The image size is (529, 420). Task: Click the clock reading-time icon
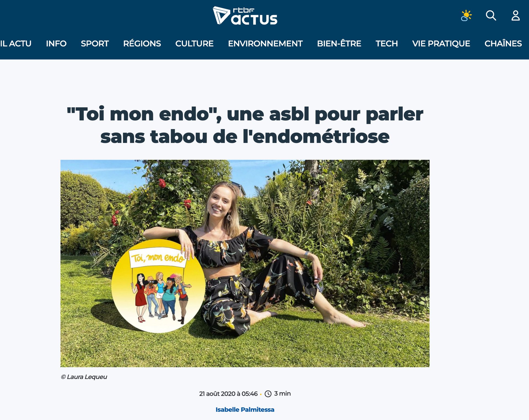(268, 394)
